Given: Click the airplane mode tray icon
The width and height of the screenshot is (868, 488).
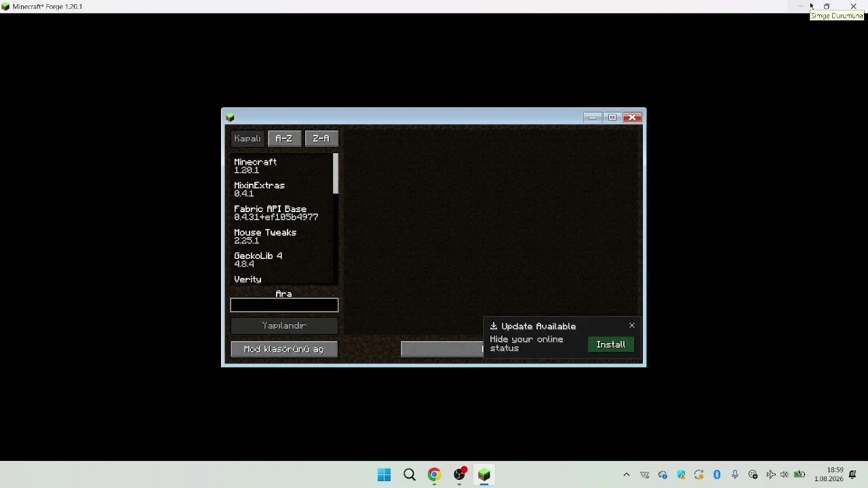Looking at the screenshot, I should coord(771,475).
